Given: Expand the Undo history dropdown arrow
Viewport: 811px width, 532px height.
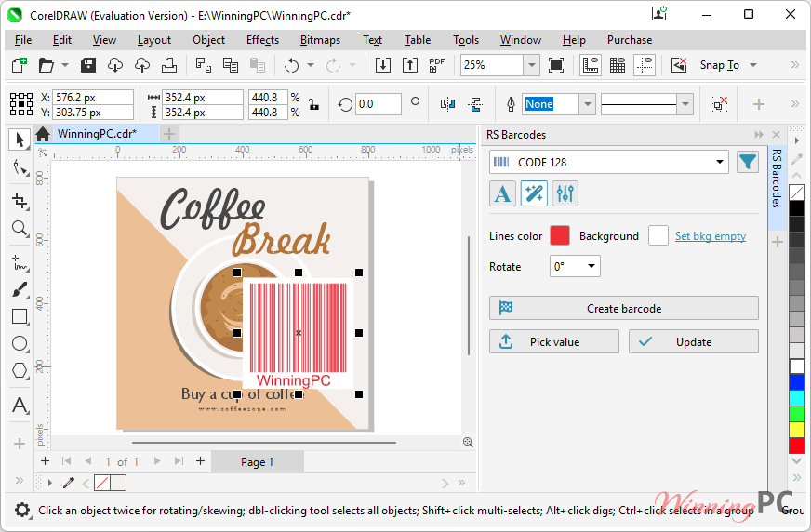Looking at the screenshot, I should 311,65.
